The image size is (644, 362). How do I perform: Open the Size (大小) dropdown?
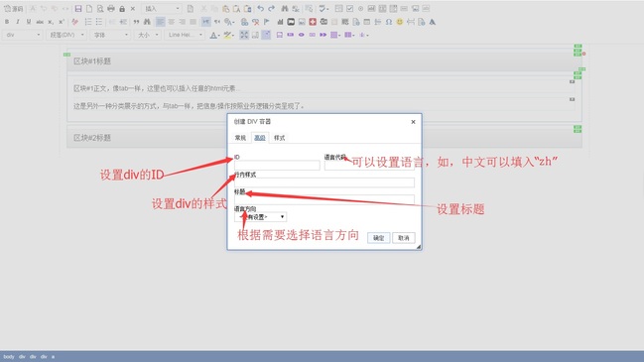pos(148,35)
